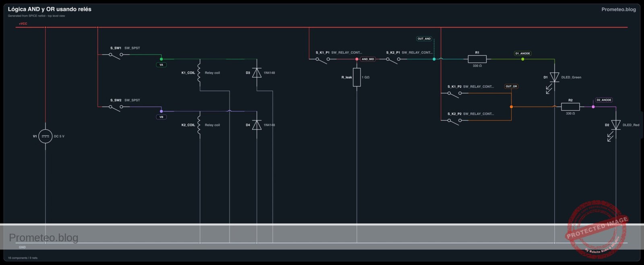Click the D2_ANODE net label
This screenshot has width=644, height=265.
coord(604,100)
